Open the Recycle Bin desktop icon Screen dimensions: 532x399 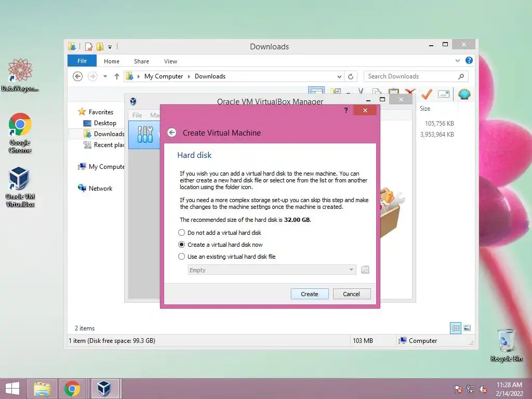(507, 345)
